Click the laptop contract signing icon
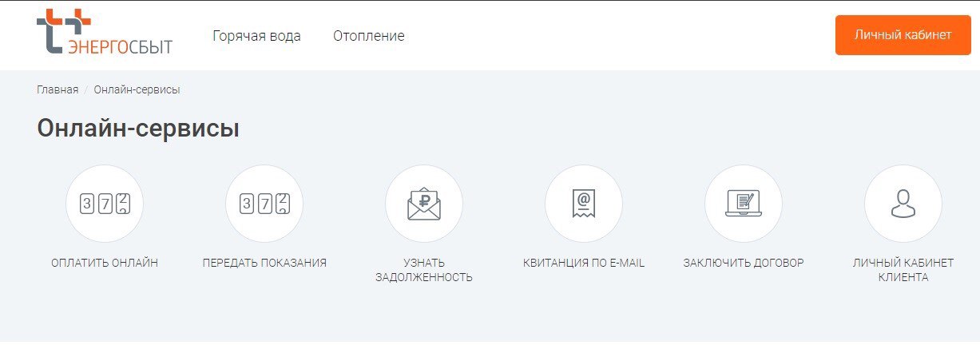 click(744, 204)
